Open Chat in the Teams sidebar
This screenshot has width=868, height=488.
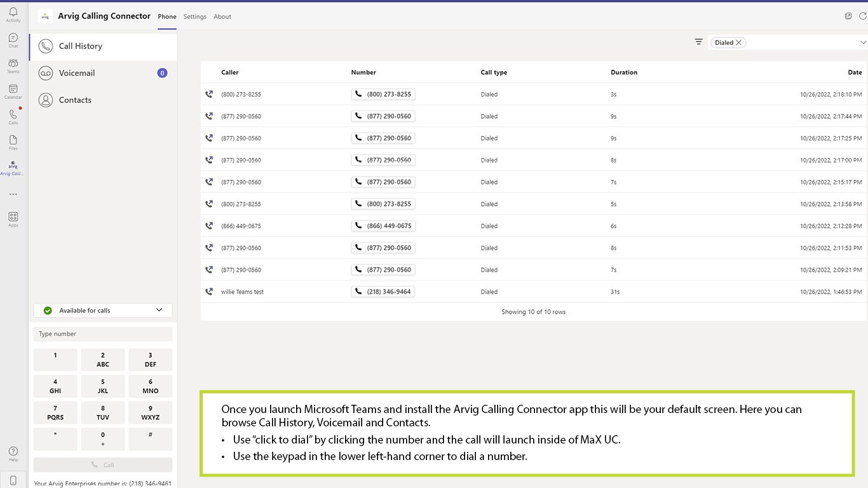point(13,41)
